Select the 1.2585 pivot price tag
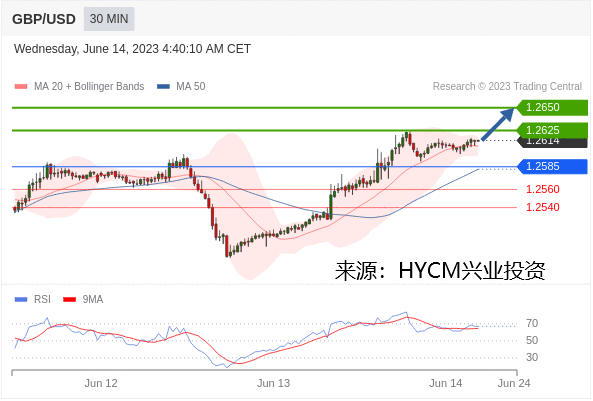The height and width of the screenshot is (401, 593). pos(552,166)
